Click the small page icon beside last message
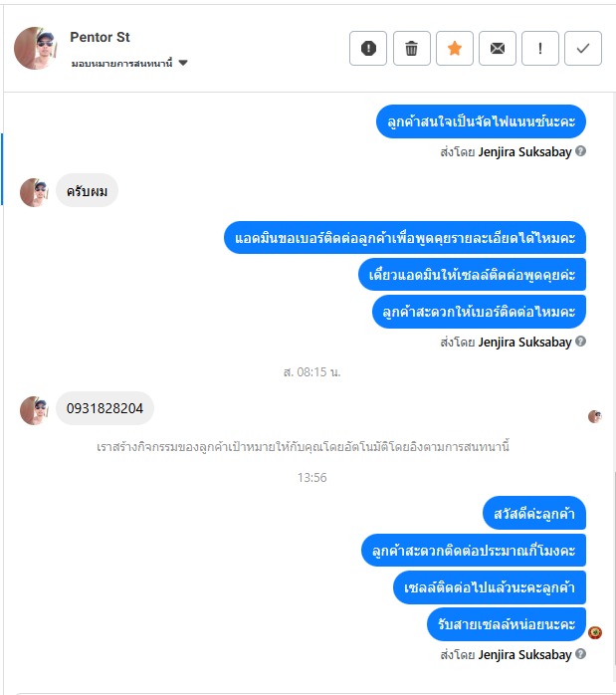This screenshot has width=616, height=695. coord(595,632)
